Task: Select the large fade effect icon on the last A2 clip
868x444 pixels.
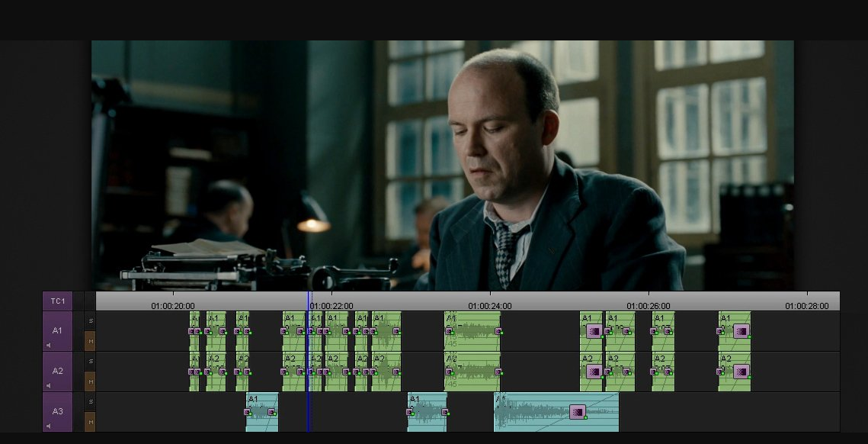Action: point(741,372)
